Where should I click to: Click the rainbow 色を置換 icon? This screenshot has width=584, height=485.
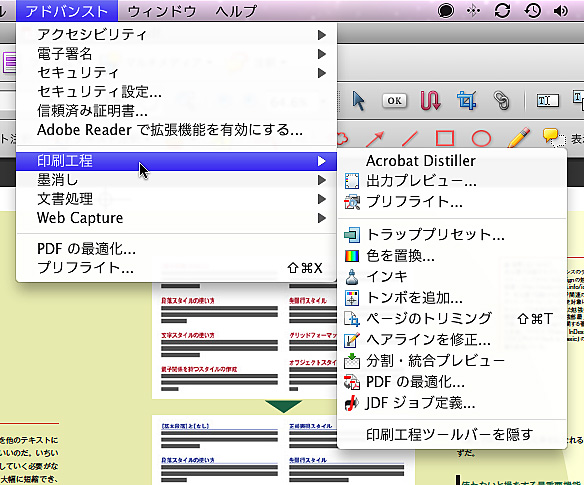coord(352,256)
